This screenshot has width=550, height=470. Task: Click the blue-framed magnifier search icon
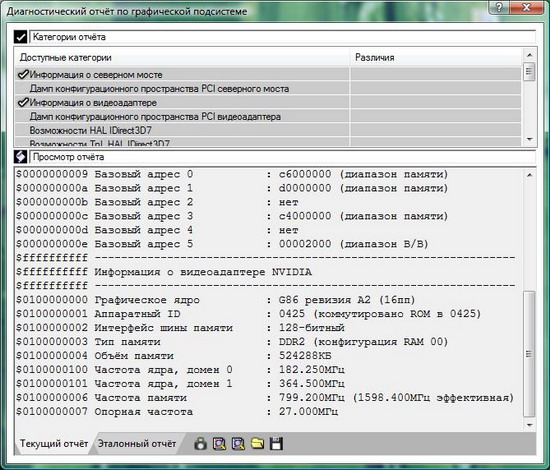pyautogui.click(x=238, y=444)
